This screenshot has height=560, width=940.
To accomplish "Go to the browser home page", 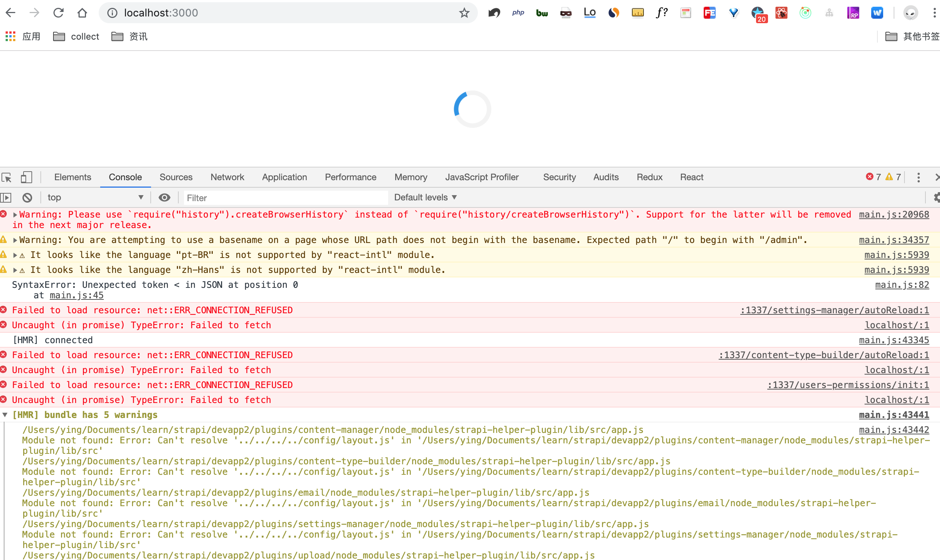I will point(82,13).
